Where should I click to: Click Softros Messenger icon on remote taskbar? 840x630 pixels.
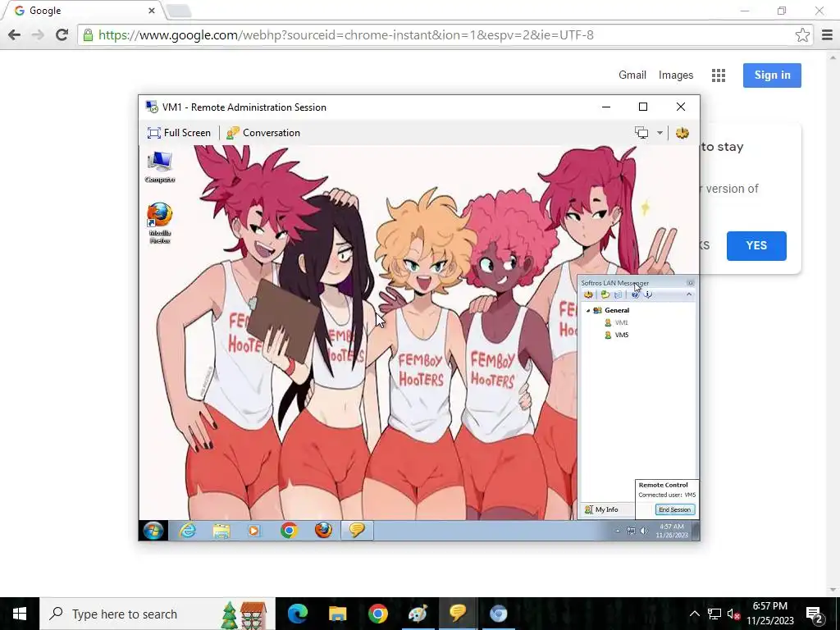click(x=357, y=531)
